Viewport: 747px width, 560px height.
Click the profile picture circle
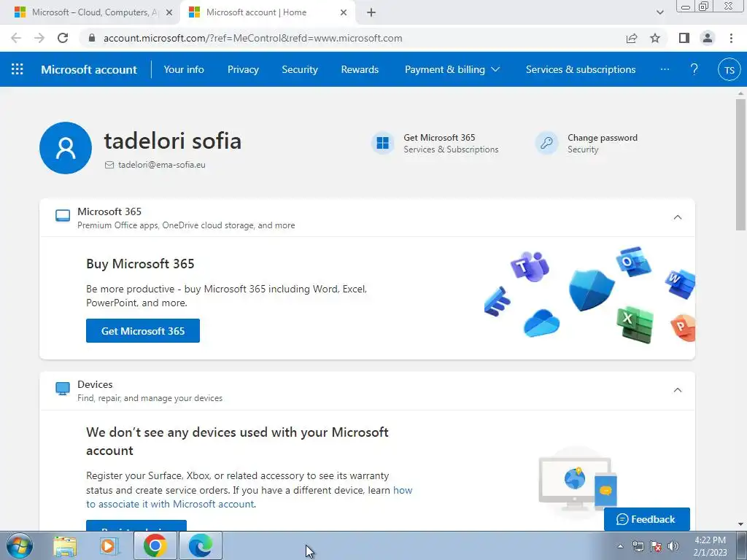(66, 147)
